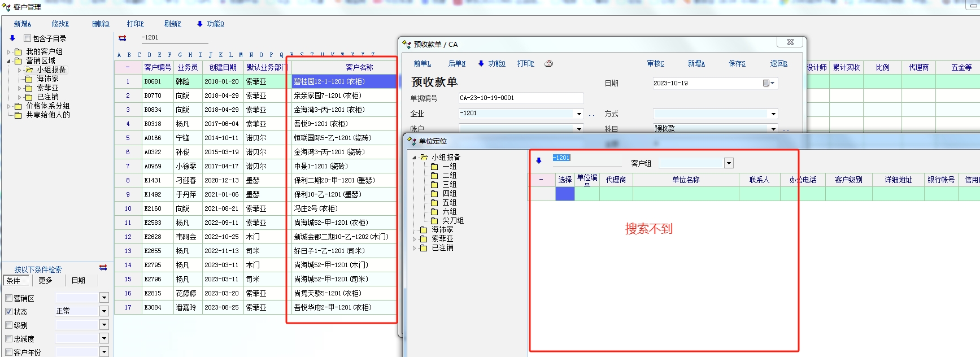Open the calendar picker in 日期 field
Viewport: 980px width, 357px height.
pos(766,83)
